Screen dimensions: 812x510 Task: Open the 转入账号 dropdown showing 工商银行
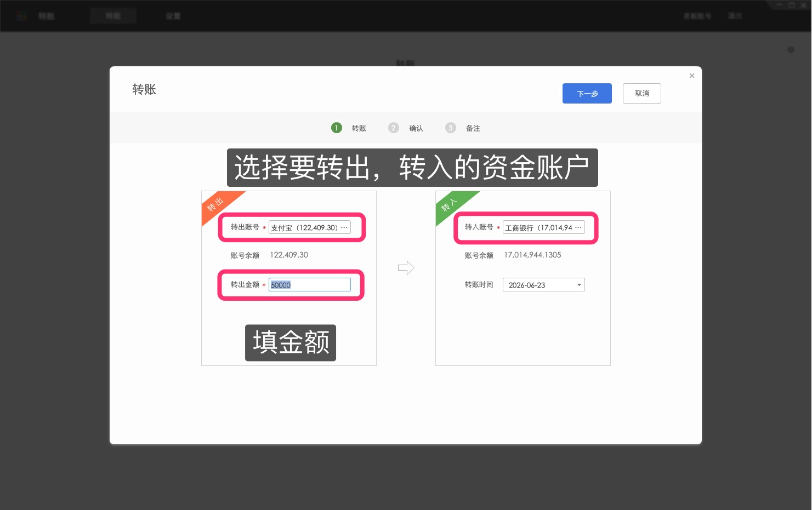[543, 227]
